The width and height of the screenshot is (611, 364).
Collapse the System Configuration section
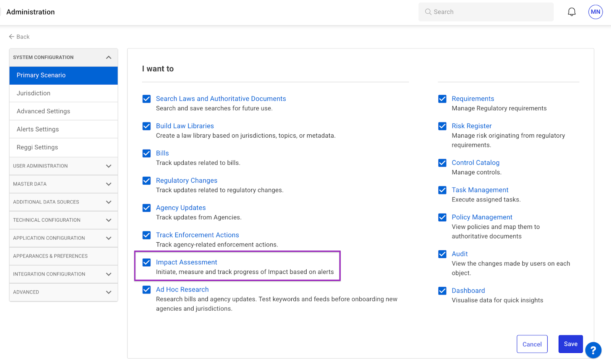coord(108,58)
